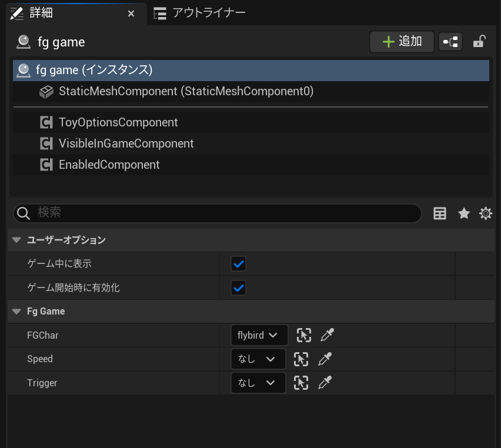Open the アウトライナー tab
The image size is (501, 448).
coord(199,13)
